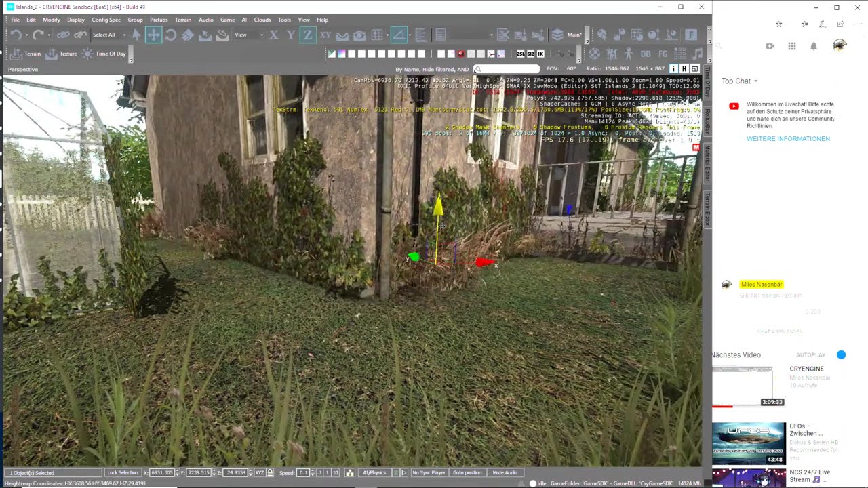Undo the last action
This screenshot has height=488, width=868.
coord(16,35)
